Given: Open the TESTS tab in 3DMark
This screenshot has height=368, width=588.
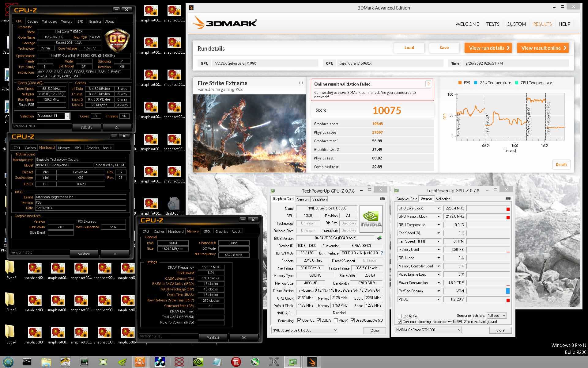Looking at the screenshot, I should 492,24.
